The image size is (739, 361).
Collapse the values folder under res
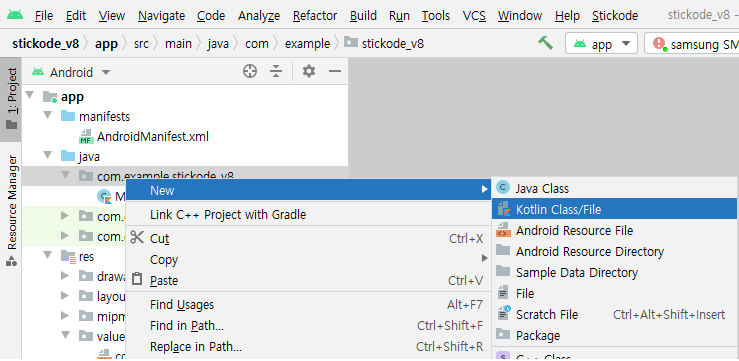tap(66, 335)
